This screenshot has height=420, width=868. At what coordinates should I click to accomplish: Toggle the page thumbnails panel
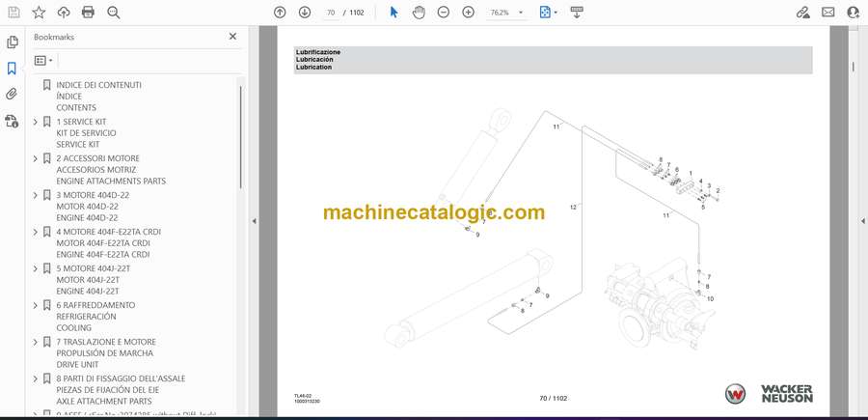12,42
